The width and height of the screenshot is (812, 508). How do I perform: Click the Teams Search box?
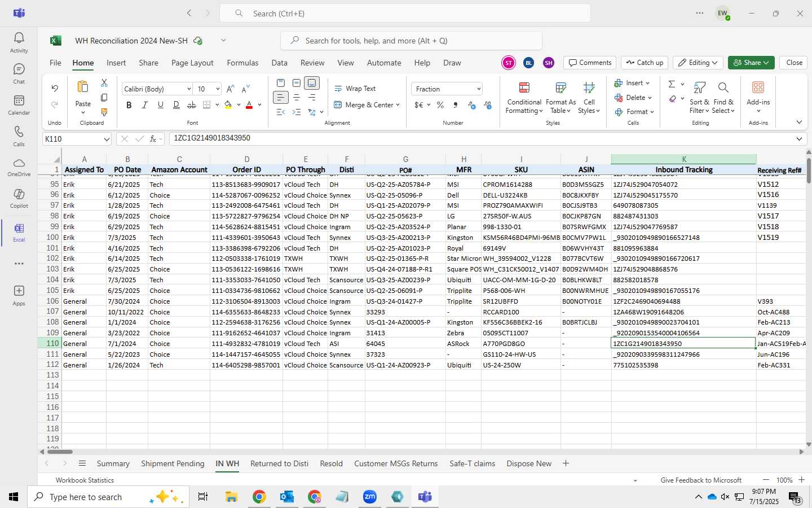click(405, 14)
